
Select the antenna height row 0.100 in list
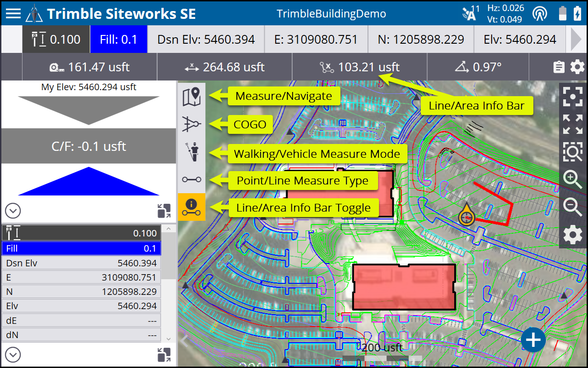click(x=81, y=233)
